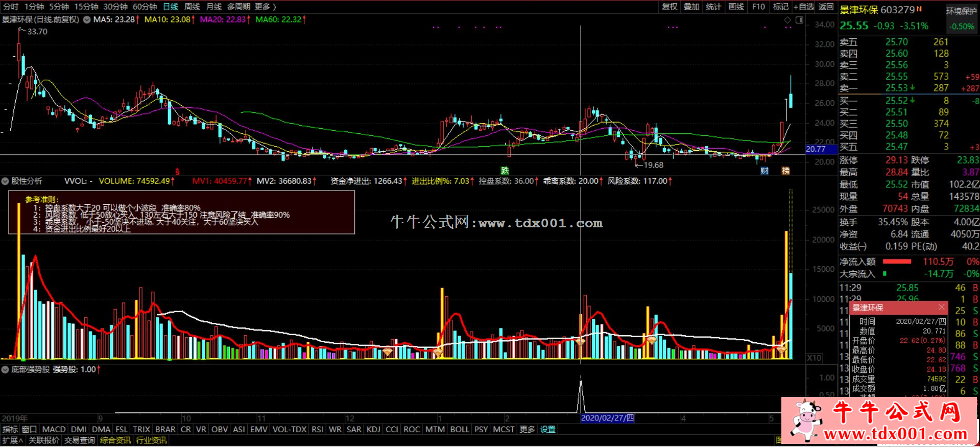Apply the DMA indicator

101,429
